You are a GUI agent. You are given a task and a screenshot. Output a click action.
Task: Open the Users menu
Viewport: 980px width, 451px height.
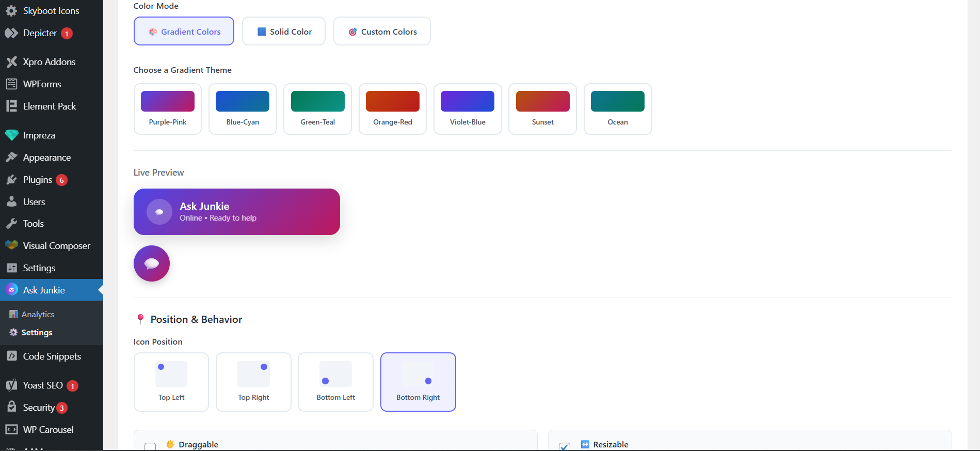52,202
